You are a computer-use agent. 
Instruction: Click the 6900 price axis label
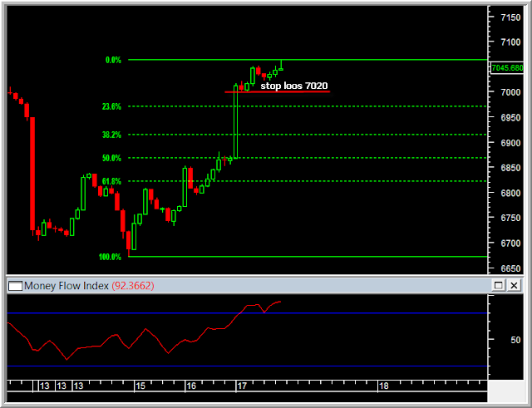point(510,143)
